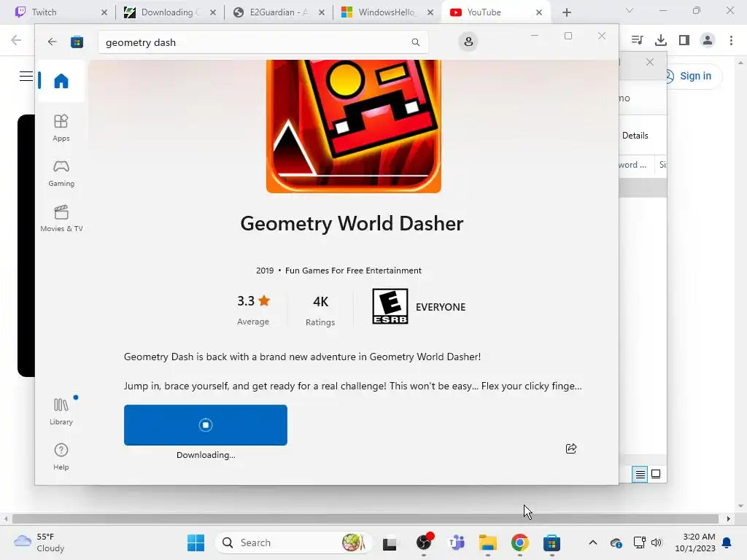Open the Apps section in Store sidebar
This screenshot has height=560, width=747.
click(x=61, y=128)
